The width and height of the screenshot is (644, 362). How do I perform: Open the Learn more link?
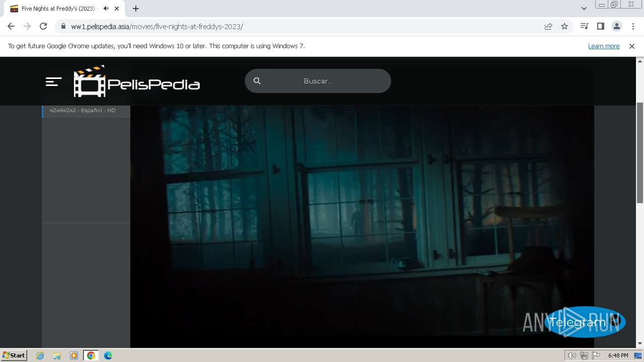604,46
